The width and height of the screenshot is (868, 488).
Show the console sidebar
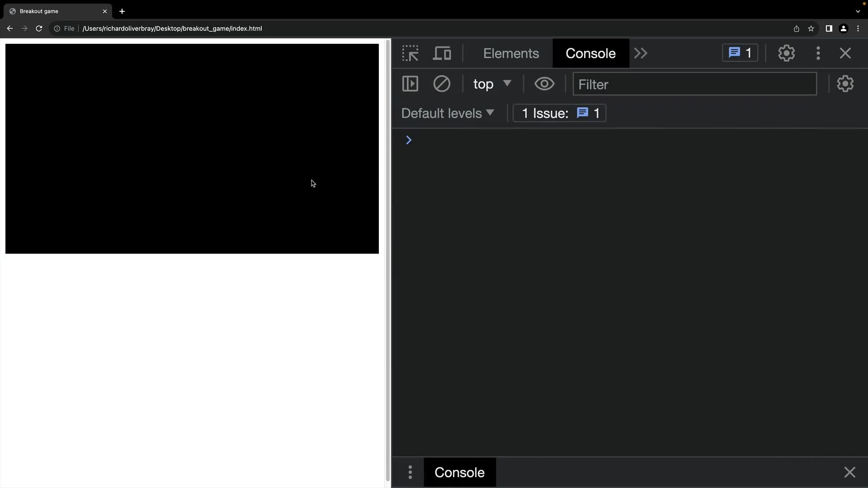410,84
